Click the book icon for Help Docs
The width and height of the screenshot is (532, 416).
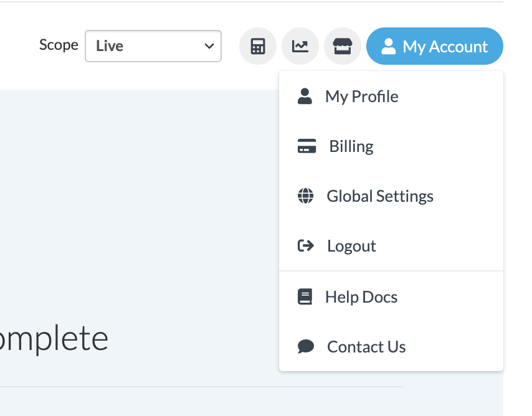click(305, 297)
